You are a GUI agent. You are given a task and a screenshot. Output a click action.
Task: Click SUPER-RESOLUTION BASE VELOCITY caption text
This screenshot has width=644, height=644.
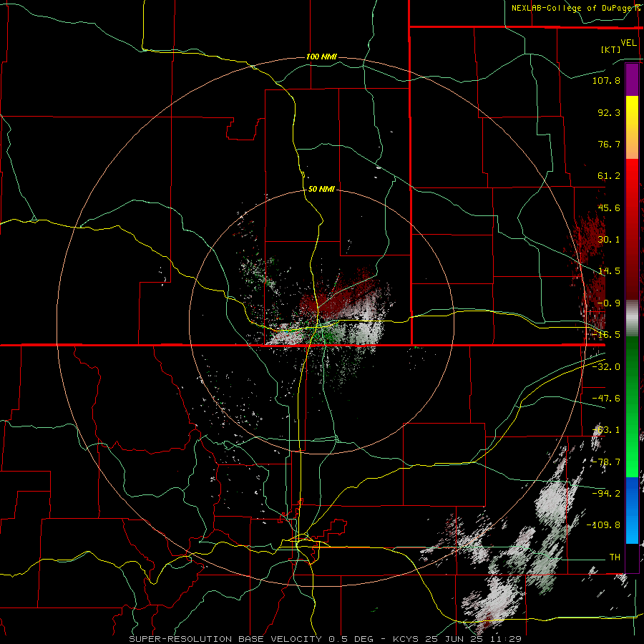pos(225,639)
